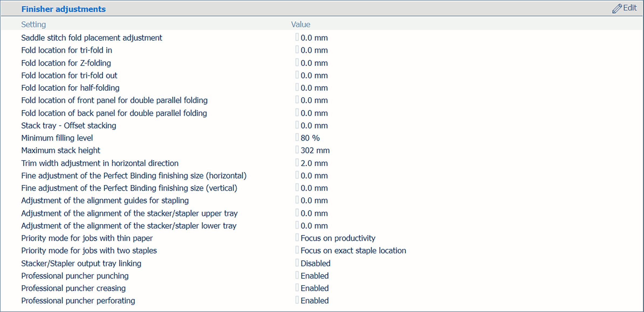Click the marker icon beside Maximum stack height value
The height and width of the screenshot is (312, 644).
click(297, 150)
